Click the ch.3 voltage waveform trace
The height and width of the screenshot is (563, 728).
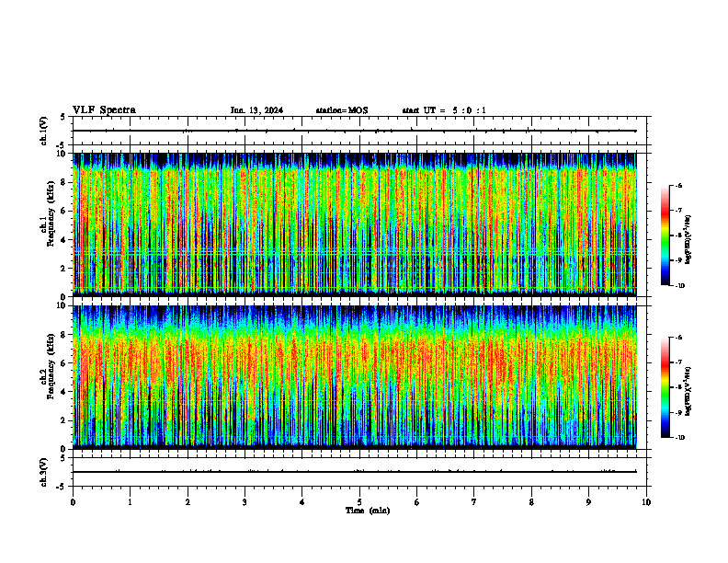coord(355,472)
